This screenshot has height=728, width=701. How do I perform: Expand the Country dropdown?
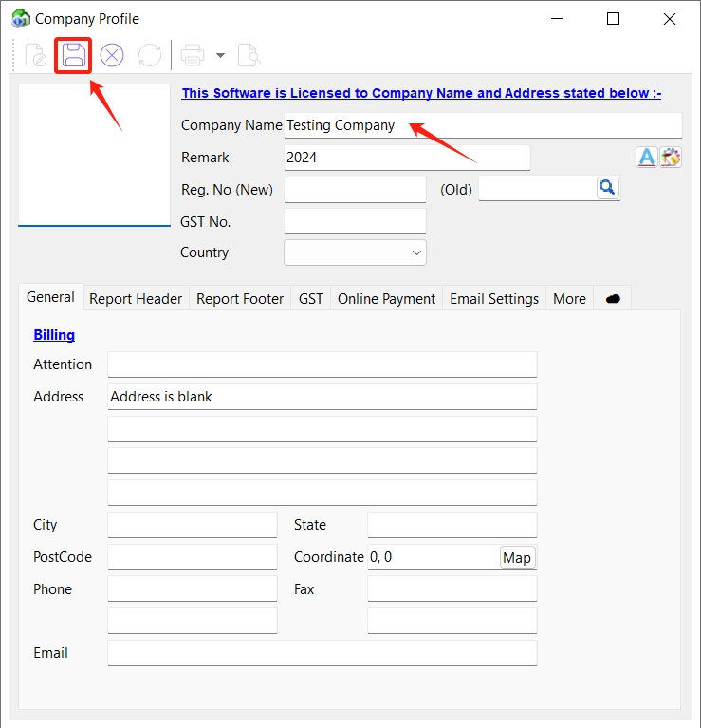click(x=415, y=253)
